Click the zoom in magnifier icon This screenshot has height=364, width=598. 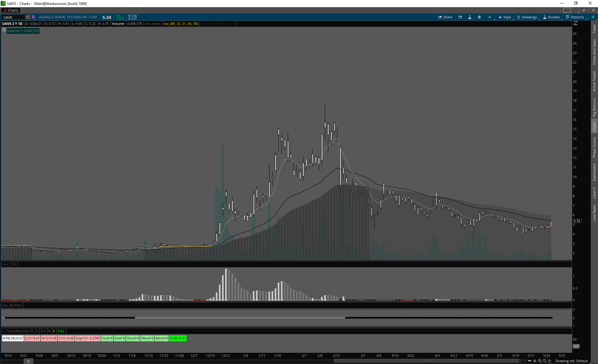[540, 361]
